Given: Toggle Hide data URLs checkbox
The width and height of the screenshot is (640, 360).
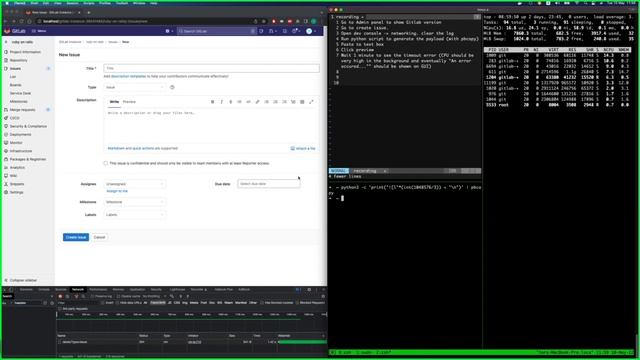Looking at the screenshot, I should (x=118, y=303).
